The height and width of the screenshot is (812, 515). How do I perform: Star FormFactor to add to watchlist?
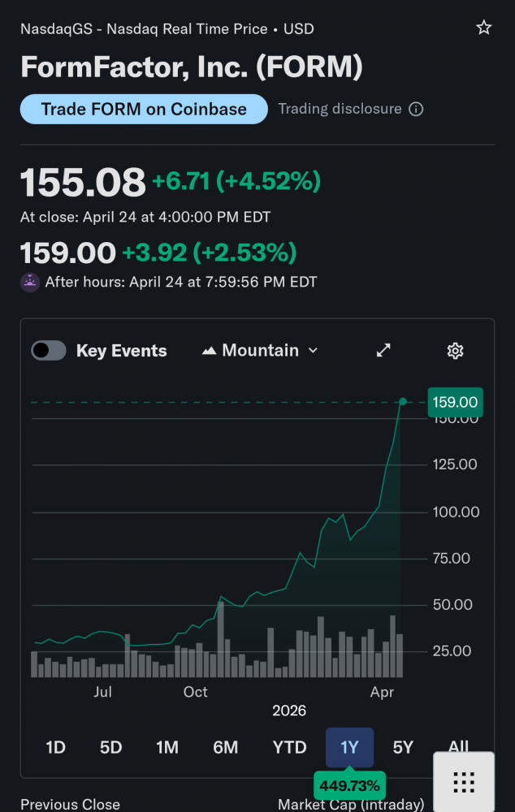pos(483,28)
